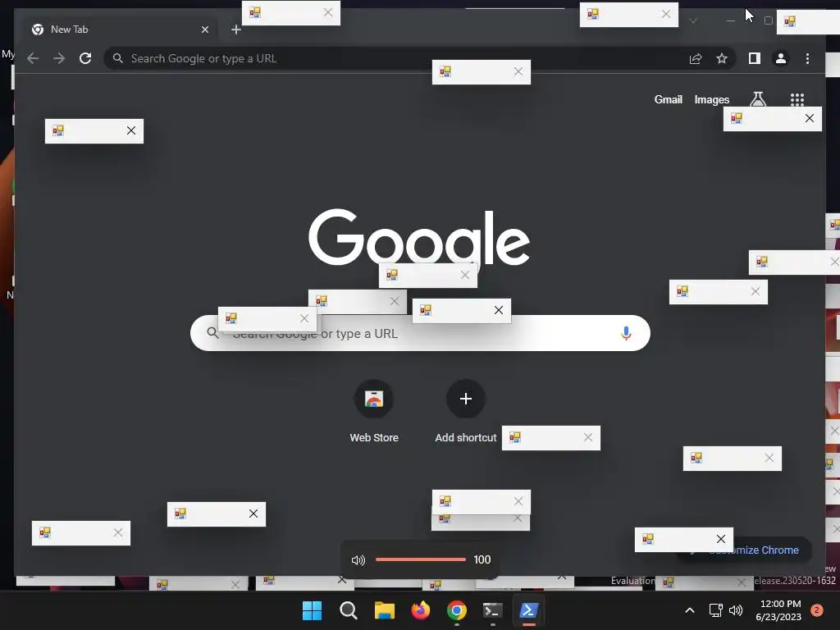Reload the page with the refresh icon

(x=85, y=58)
